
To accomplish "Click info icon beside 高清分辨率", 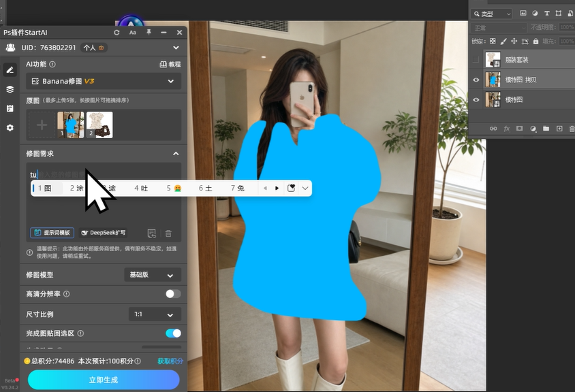I will [x=66, y=294].
